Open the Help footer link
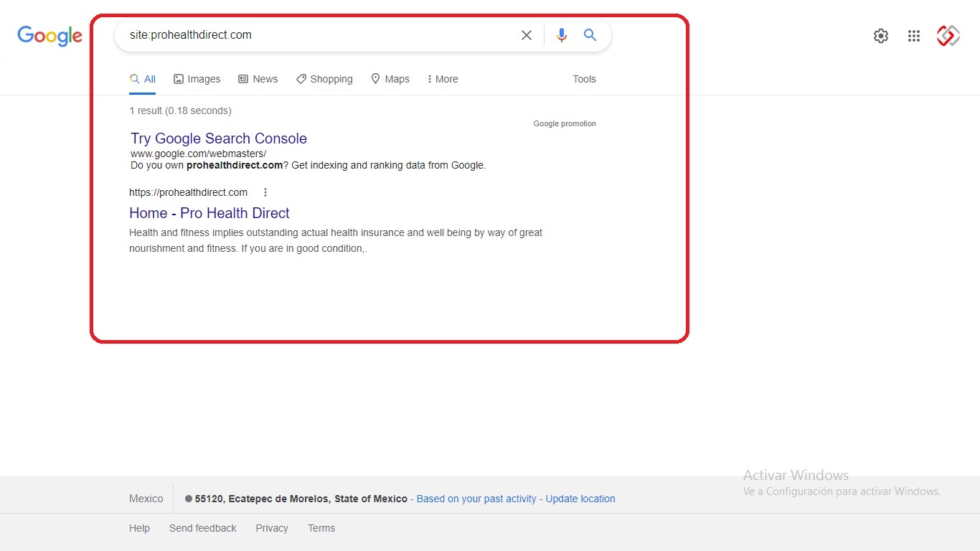 pyautogui.click(x=139, y=528)
